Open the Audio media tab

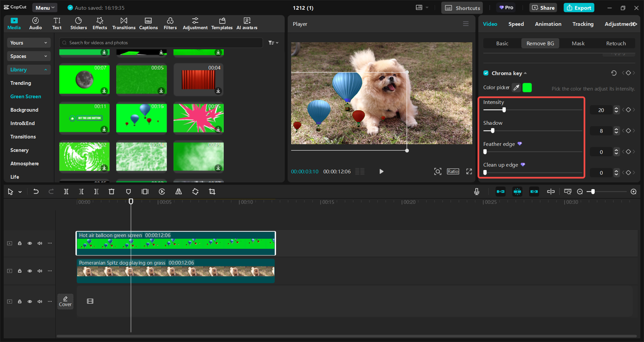coord(35,23)
